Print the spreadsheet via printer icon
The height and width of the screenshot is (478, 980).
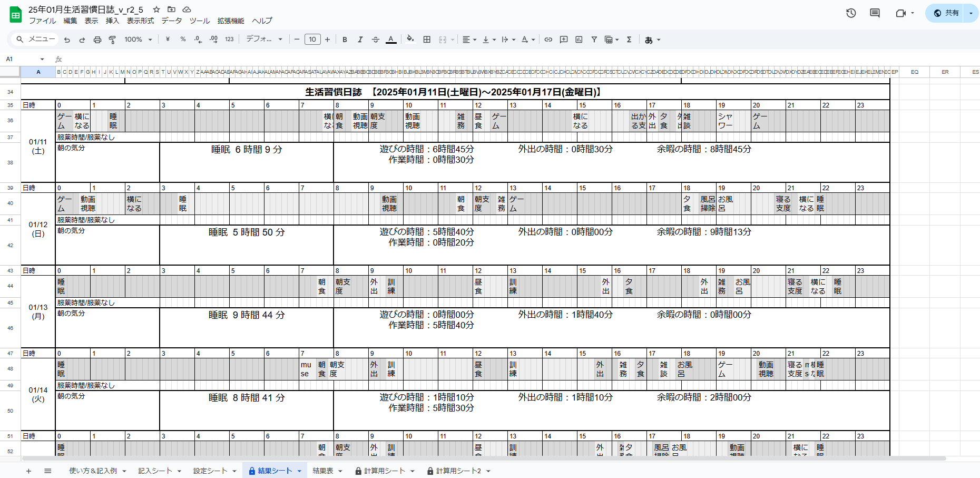click(97, 40)
